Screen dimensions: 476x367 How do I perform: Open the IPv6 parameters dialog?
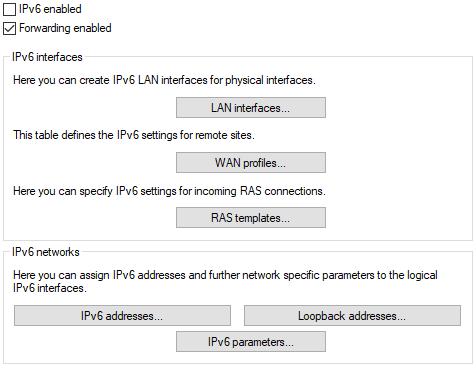pyautogui.click(x=251, y=341)
